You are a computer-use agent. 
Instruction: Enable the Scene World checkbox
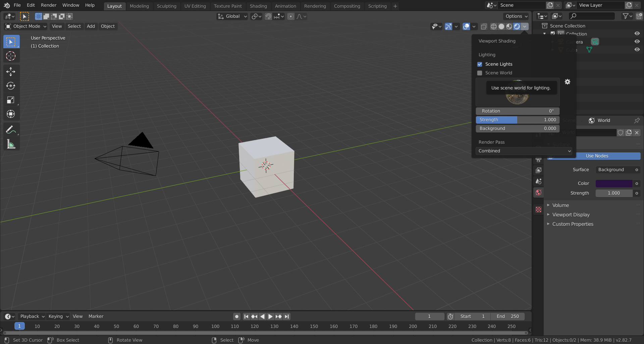click(x=480, y=73)
